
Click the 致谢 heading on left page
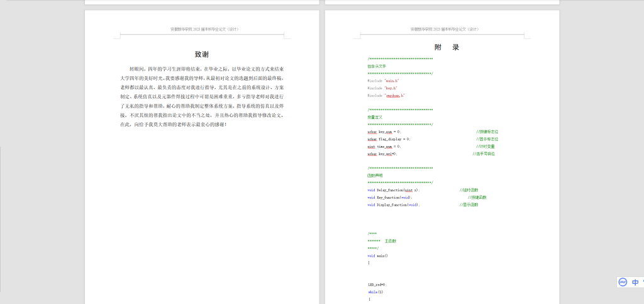tap(202, 54)
